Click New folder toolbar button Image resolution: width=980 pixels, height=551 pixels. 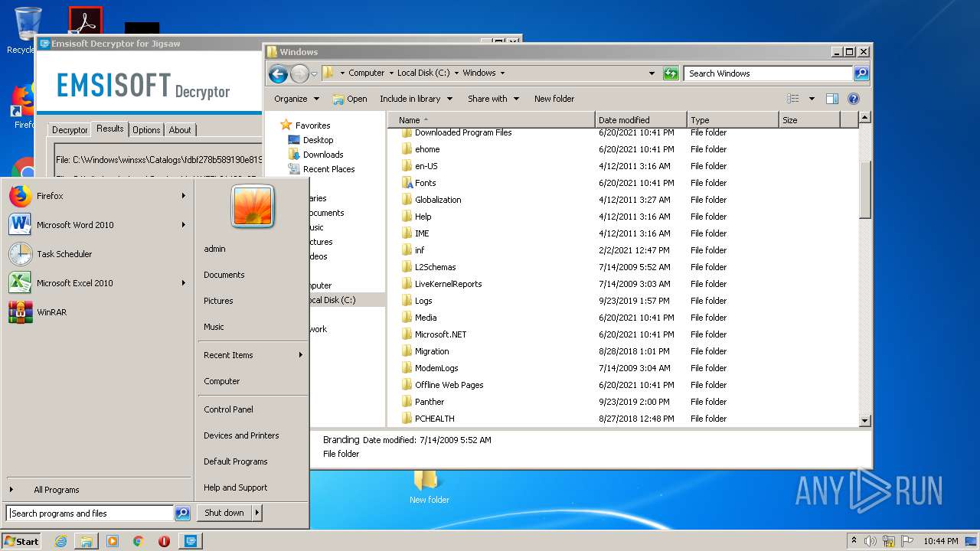554,99
